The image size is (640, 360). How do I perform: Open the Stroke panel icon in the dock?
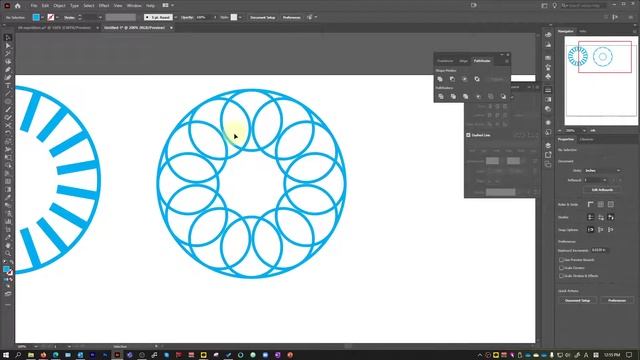point(548,90)
